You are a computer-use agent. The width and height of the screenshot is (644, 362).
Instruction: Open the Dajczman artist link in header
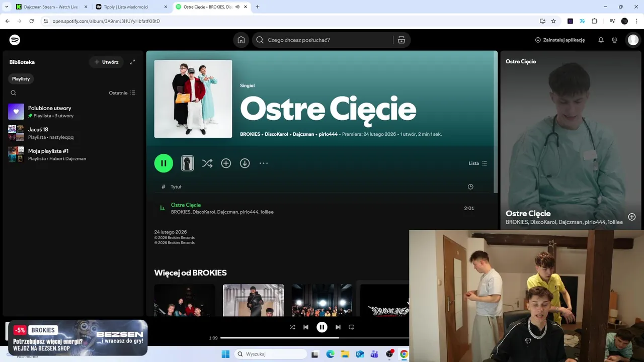click(303, 134)
